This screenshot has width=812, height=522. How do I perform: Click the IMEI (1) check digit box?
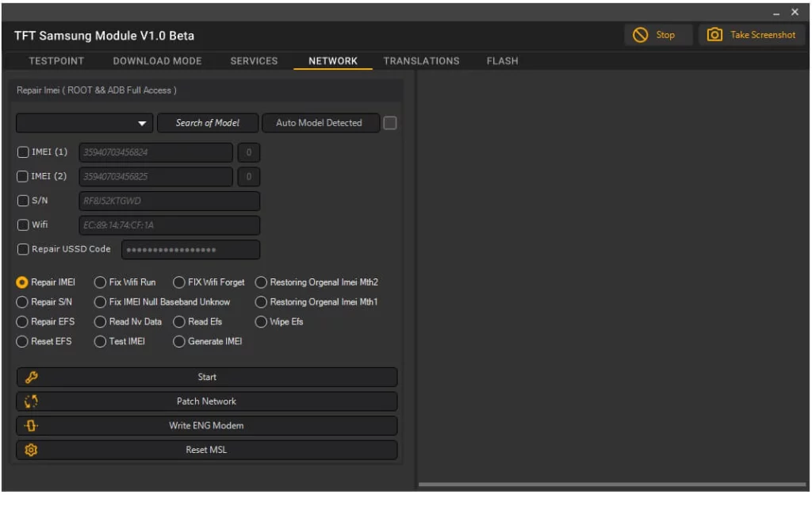tap(248, 152)
